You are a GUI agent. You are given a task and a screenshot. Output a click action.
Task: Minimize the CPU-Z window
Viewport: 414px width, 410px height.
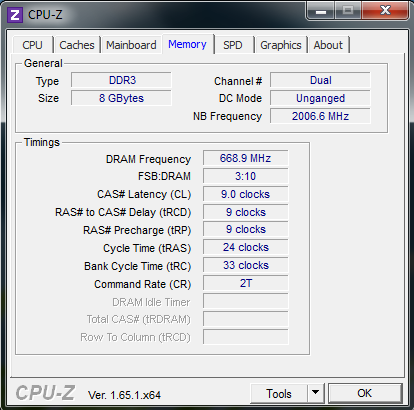[321, 11]
